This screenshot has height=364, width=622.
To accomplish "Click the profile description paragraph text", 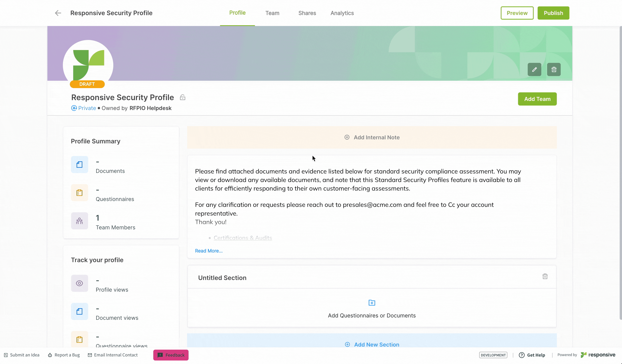I will (358, 180).
